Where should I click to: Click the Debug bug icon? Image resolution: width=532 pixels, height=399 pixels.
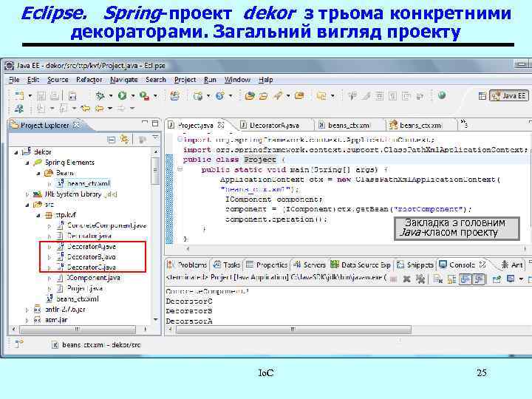click(x=100, y=96)
